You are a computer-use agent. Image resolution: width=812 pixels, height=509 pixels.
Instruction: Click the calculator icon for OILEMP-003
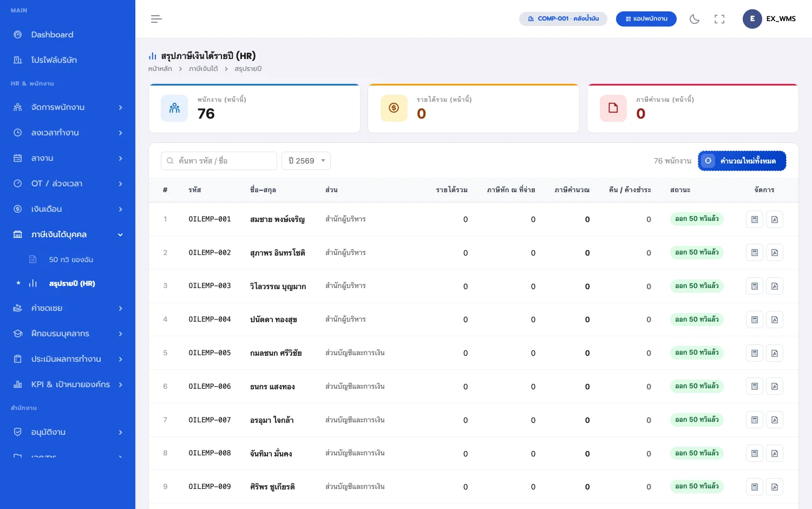755,286
